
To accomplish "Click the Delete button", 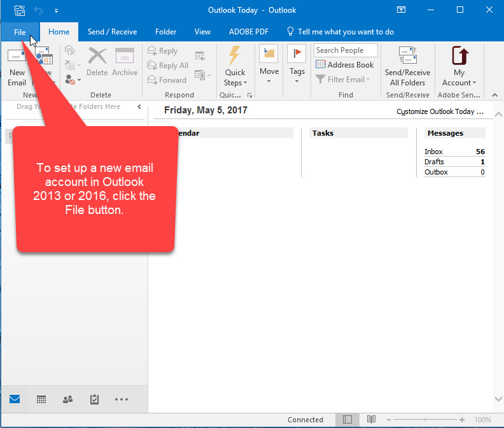I will point(97,62).
